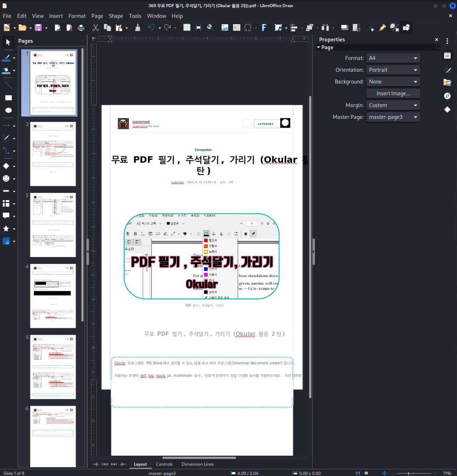
Task: Click the Insert Image icon in toolbar
Action: point(225,27)
